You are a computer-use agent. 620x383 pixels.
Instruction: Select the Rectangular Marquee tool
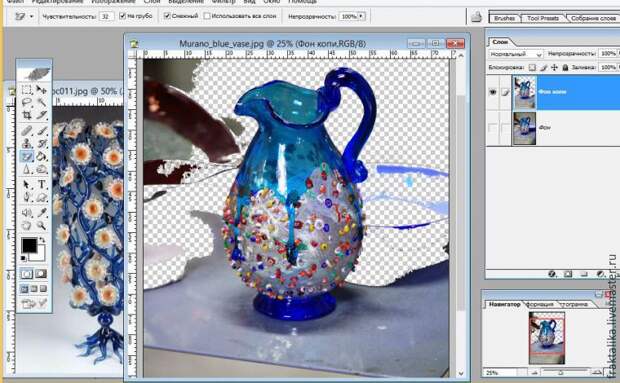[26, 90]
